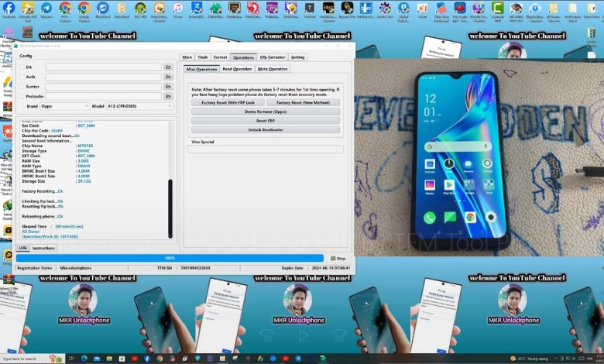Open the Model dropdown showing A12 (CPH2083)
The image size is (604, 364).
coord(139,106)
